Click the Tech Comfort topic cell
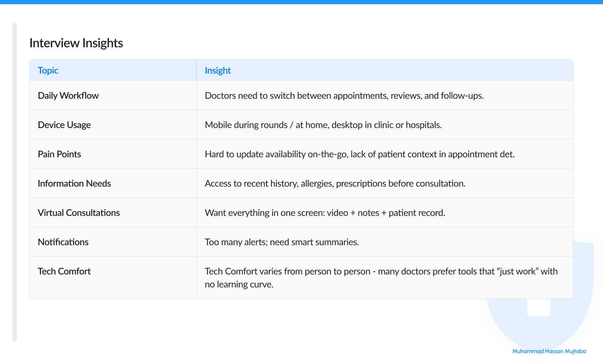The height and width of the screenshot is (364, 603). pyautogui.click(x=64, y=271)
